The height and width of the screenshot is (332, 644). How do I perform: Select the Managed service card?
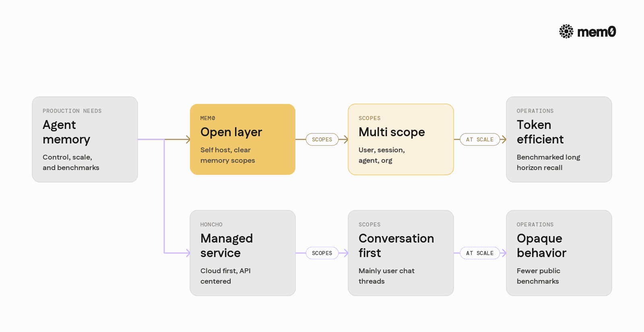click(x=243, y=253)
